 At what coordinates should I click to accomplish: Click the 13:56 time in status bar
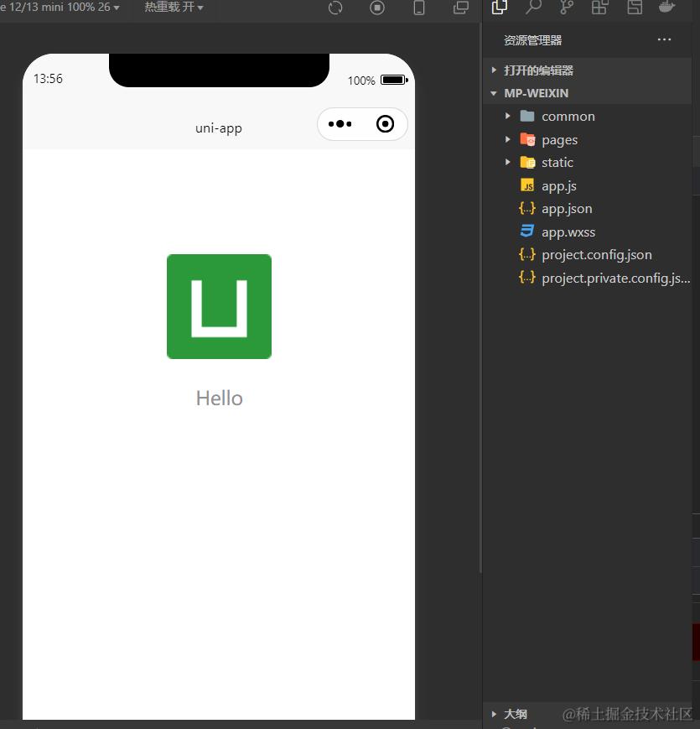[48, 79]
